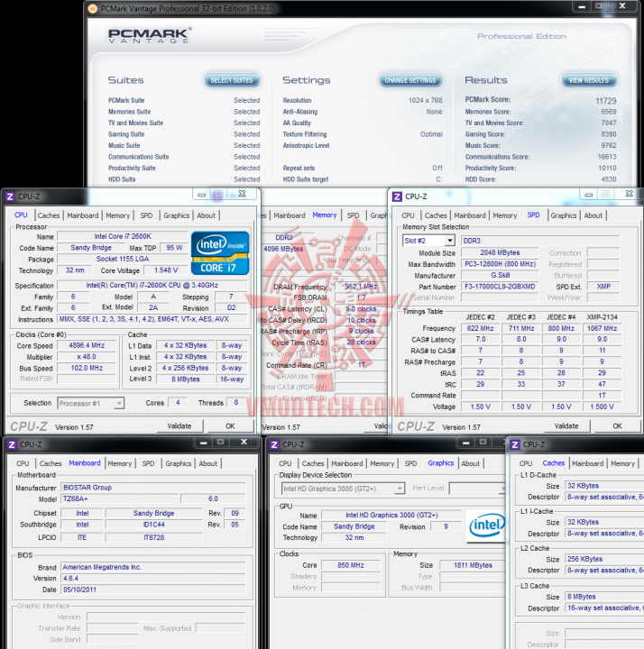Open Mainboard tab in the Caches window
Viewport: 644px width, 649px height.
587,463
